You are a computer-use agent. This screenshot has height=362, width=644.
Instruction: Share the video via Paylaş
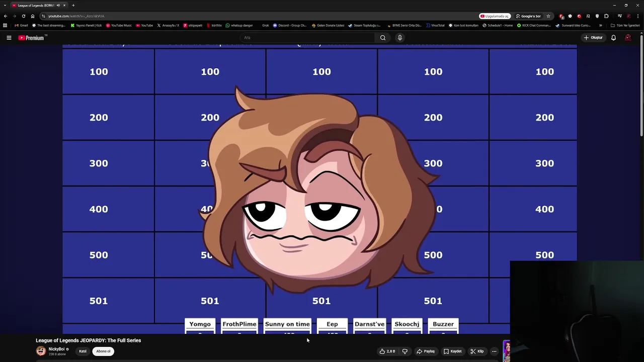coord(426,351)
